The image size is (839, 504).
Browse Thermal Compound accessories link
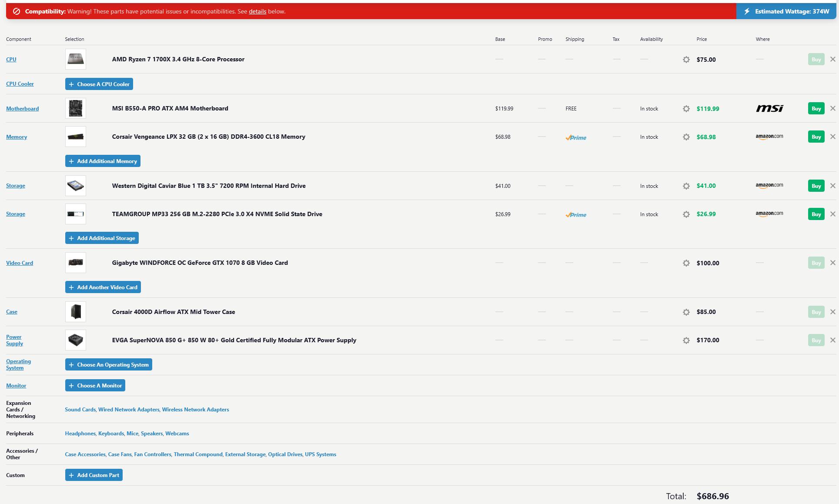(x=198, y=454)
